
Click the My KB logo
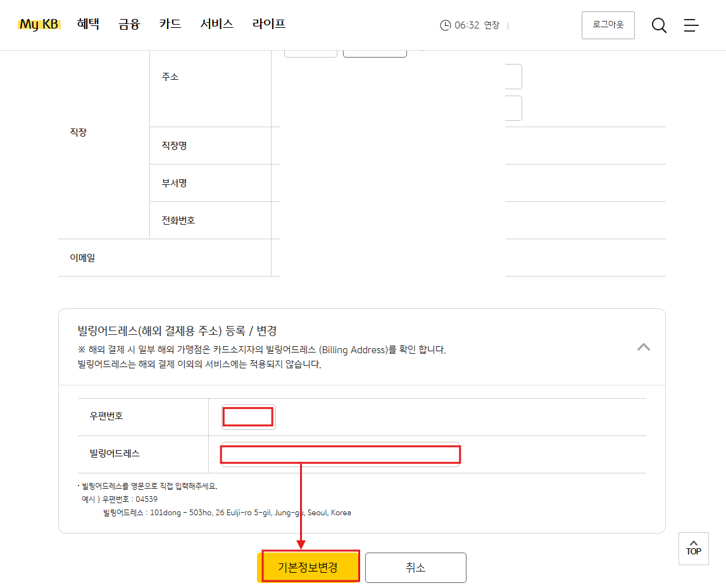39,24
